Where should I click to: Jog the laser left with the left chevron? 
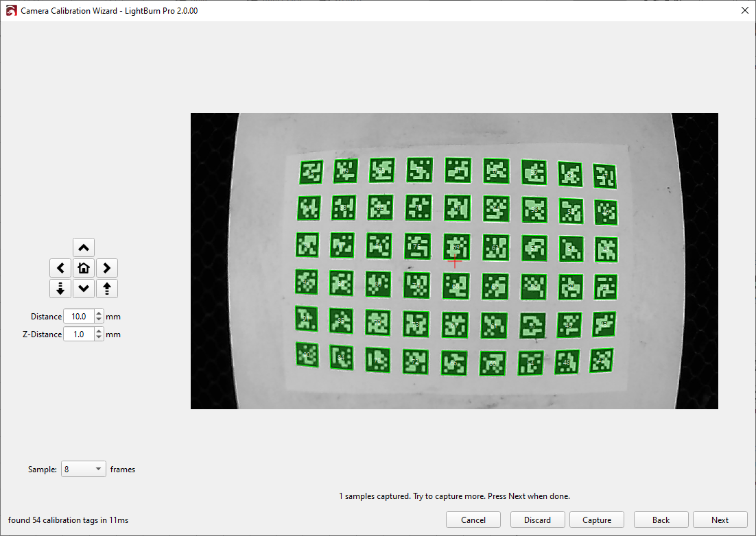point(60,268)
